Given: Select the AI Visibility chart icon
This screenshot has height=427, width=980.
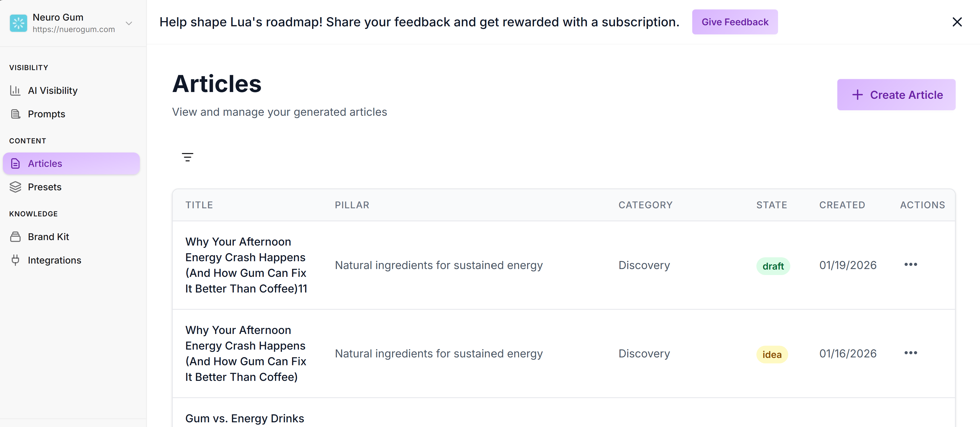Looking at the screenshot, I should [15, 90].
